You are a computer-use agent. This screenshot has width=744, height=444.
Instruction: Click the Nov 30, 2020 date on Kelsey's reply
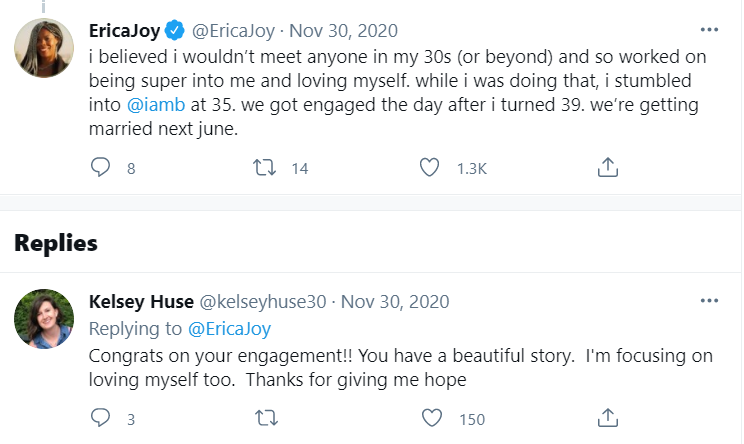coord(395,301)
